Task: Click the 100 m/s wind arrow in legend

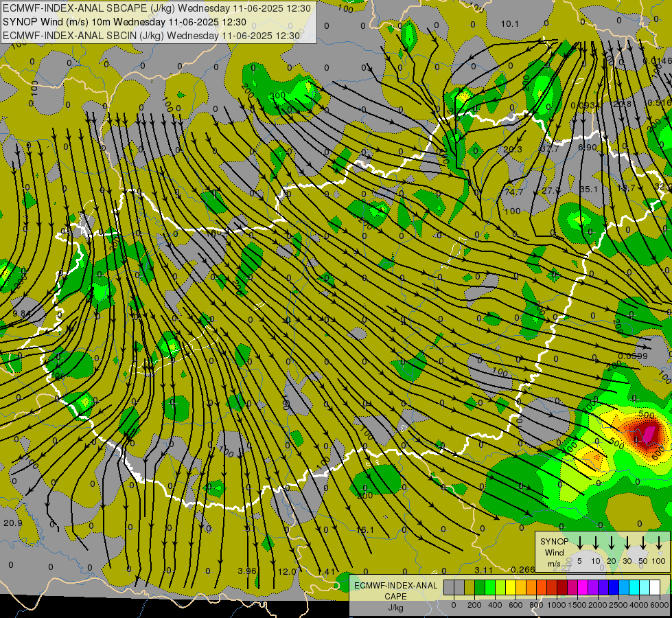Action: 659,542
